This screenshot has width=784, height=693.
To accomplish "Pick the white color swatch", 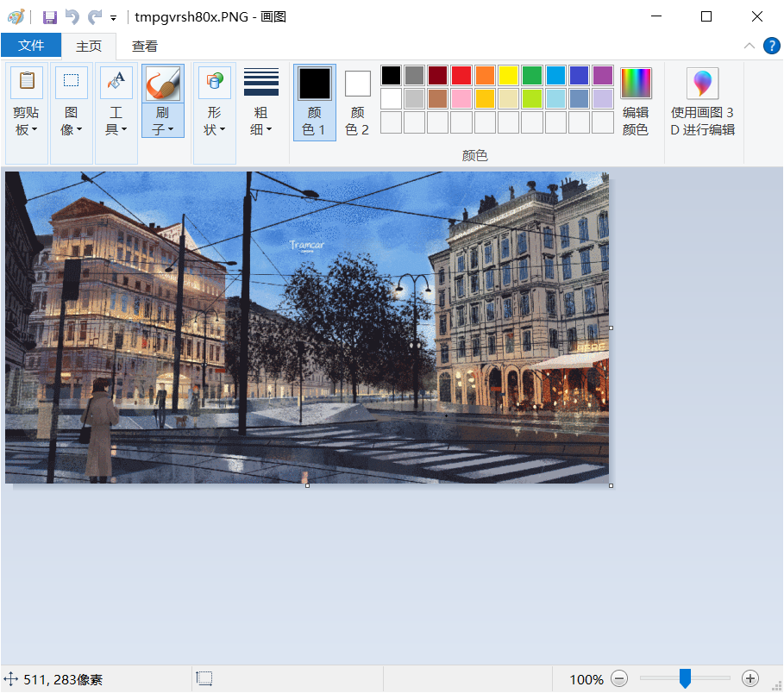I will click(391, 99).
